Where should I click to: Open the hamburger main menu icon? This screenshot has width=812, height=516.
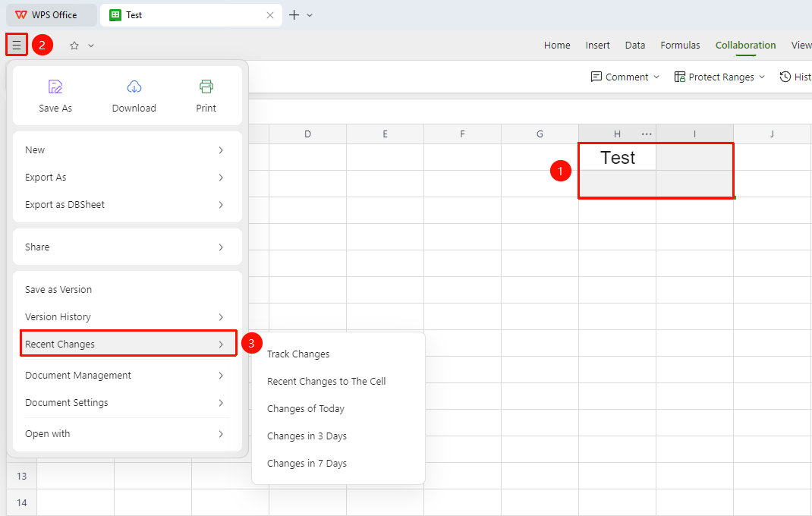pyautogui.click(x=17, y=45)
